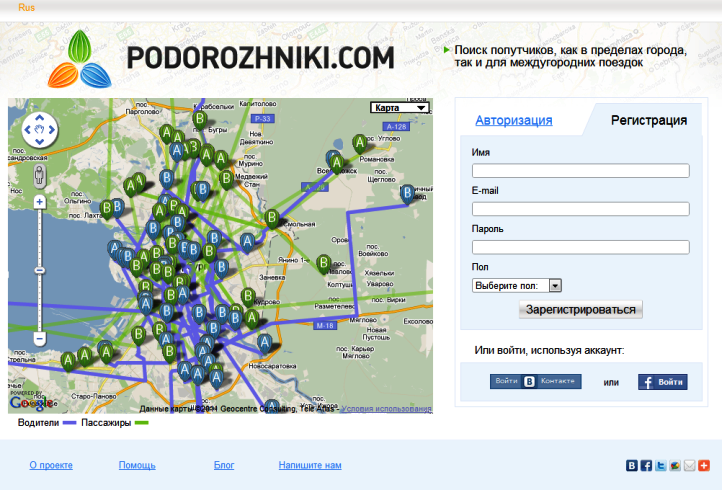The height and width of the screenshot is (490, 722).
Task: Click the Google Buzz share icon
Action: click(x=676, y=466)
